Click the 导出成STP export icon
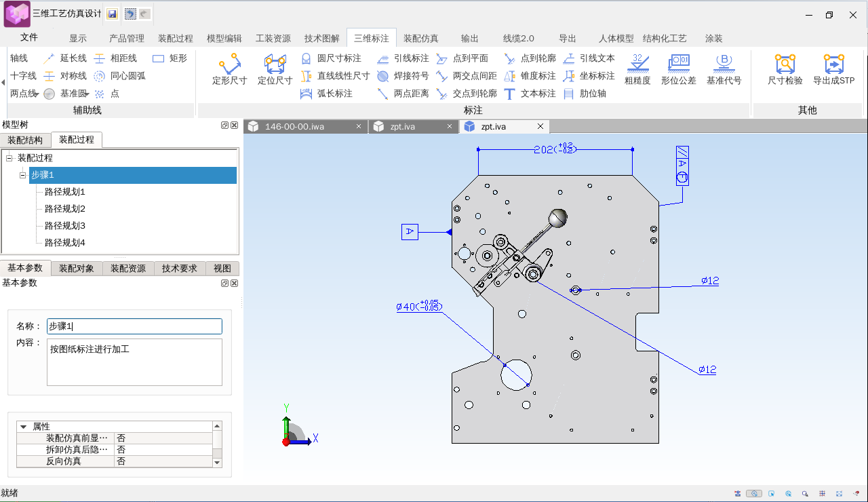868x502 pixels. click(x=833, y=69)
